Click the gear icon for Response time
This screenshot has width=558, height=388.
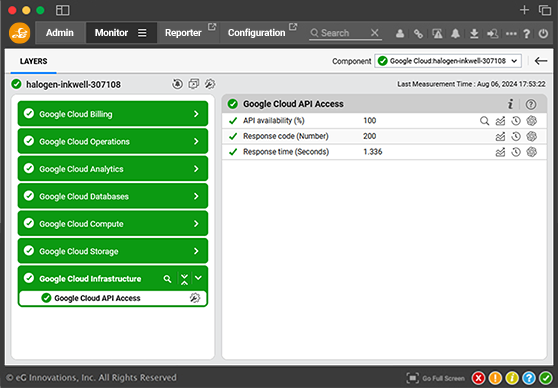(532, 152)
